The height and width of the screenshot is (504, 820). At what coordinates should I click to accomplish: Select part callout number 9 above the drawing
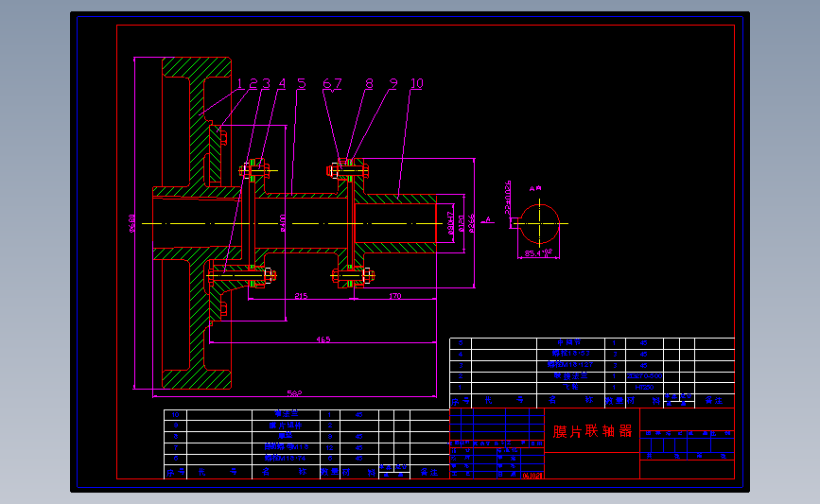point(393,83)
